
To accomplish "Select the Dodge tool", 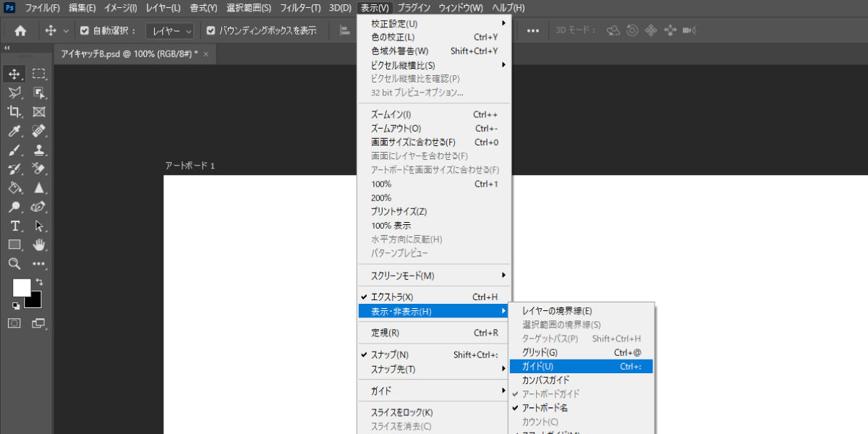I will [14, 207].
